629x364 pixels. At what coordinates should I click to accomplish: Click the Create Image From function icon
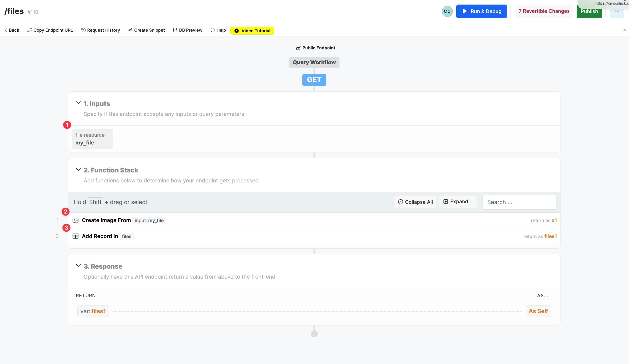(x=75, y=220)
